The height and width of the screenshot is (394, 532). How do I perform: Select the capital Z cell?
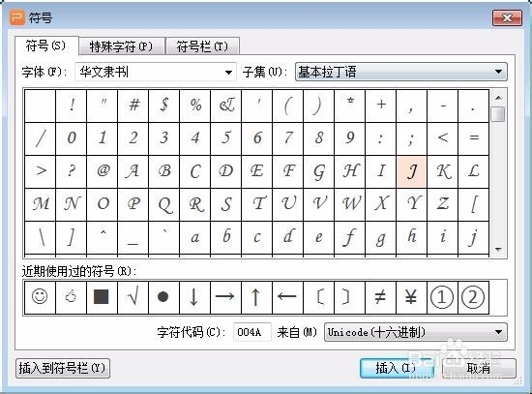(442, 204)
